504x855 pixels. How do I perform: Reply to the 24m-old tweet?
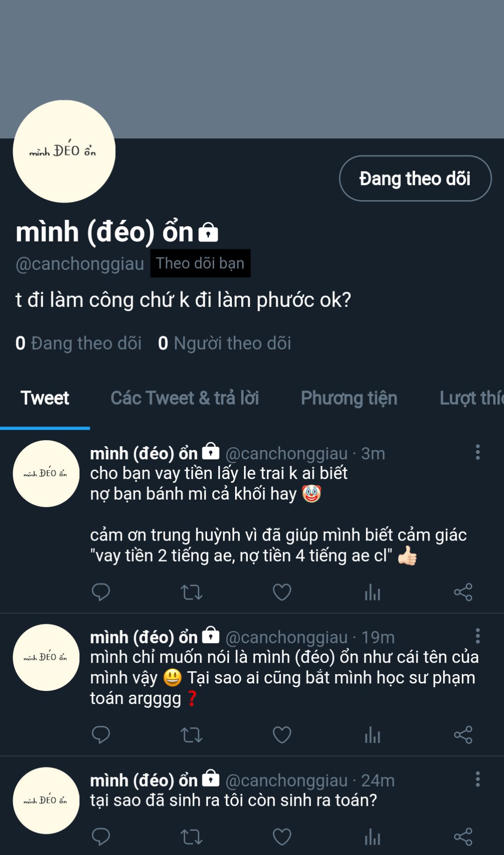(x=101, y=837)
